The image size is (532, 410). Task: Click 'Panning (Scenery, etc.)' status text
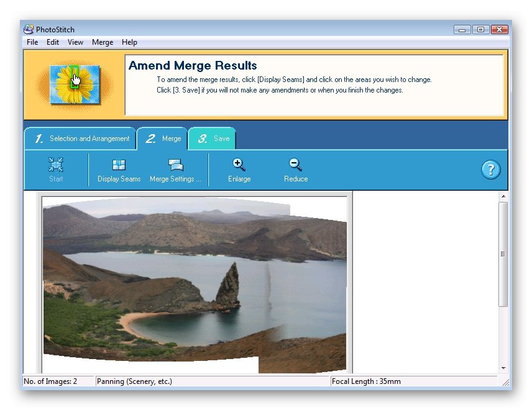tap(134, 381)
